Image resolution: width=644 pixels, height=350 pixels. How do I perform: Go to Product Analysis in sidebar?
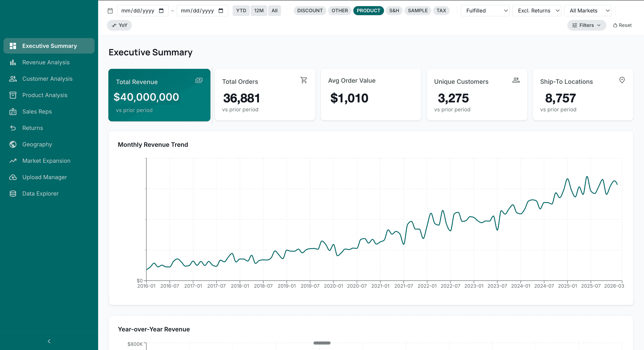click(45, 95)
